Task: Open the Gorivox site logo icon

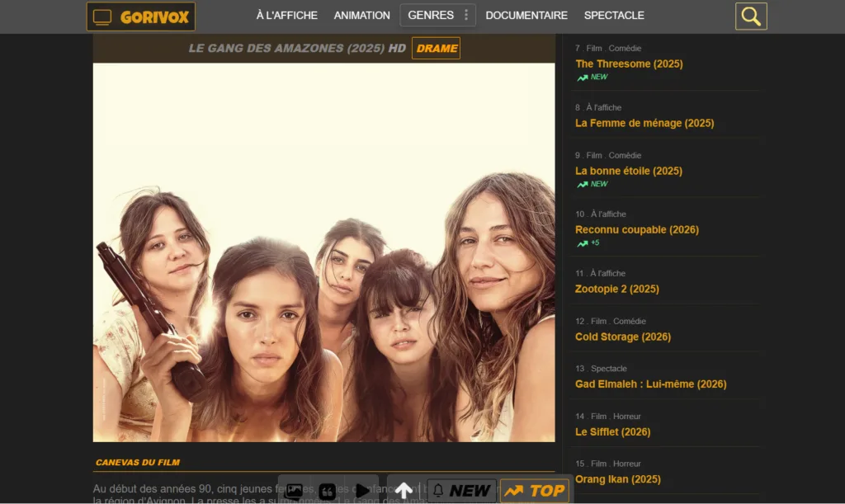Action: (x=102, y=15)
